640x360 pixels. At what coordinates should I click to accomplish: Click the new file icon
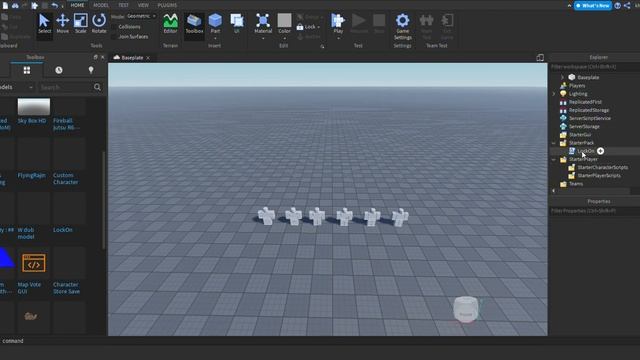(x=5, y=5)
